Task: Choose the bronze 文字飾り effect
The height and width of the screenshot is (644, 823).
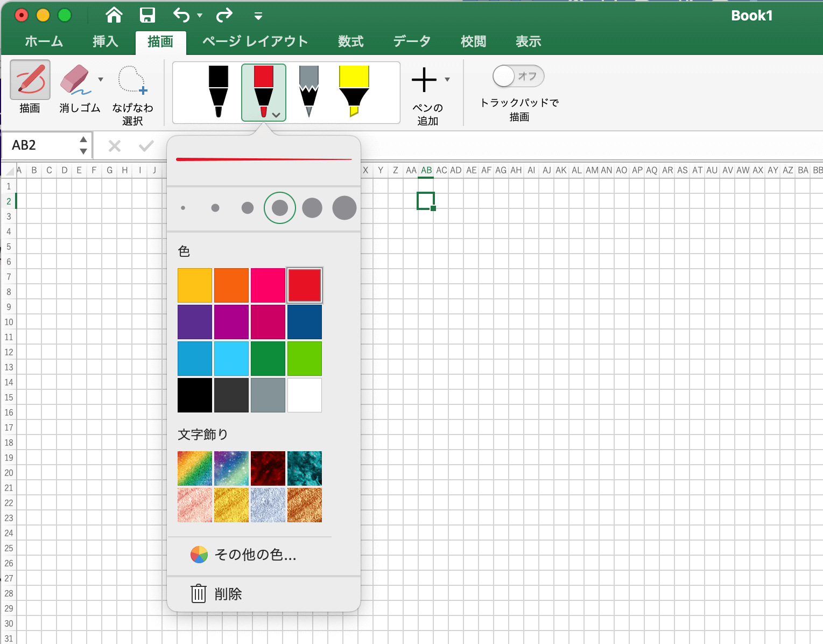Action: click(x=305, y=505)
